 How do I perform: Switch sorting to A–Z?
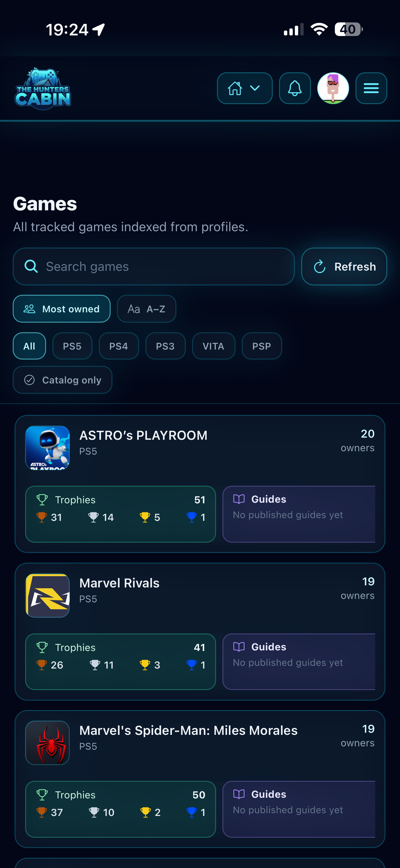[x=146, y=309]
